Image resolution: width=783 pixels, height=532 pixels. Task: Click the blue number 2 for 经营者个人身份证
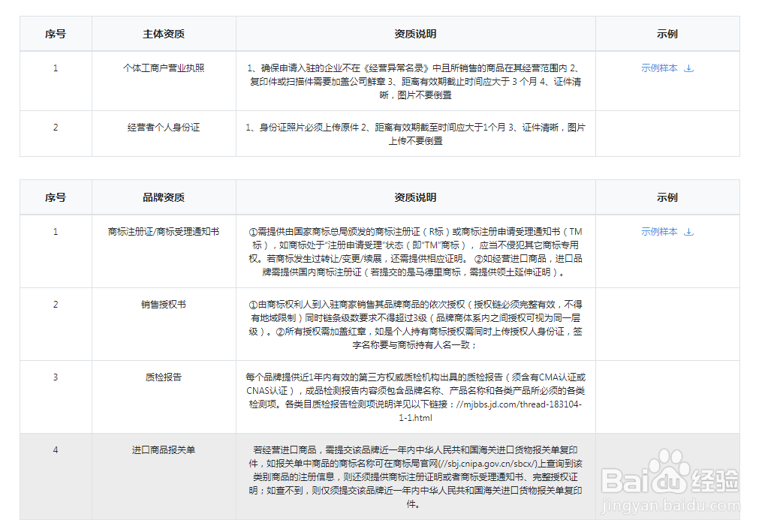pyautogui.click(x=55, y=128)
